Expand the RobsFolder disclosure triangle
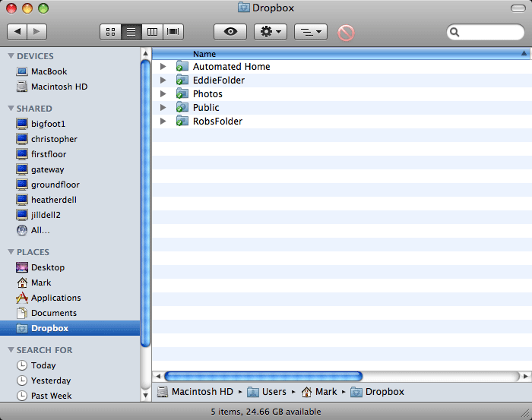Viewport: 532px width, 420px height. pos(163,121)
